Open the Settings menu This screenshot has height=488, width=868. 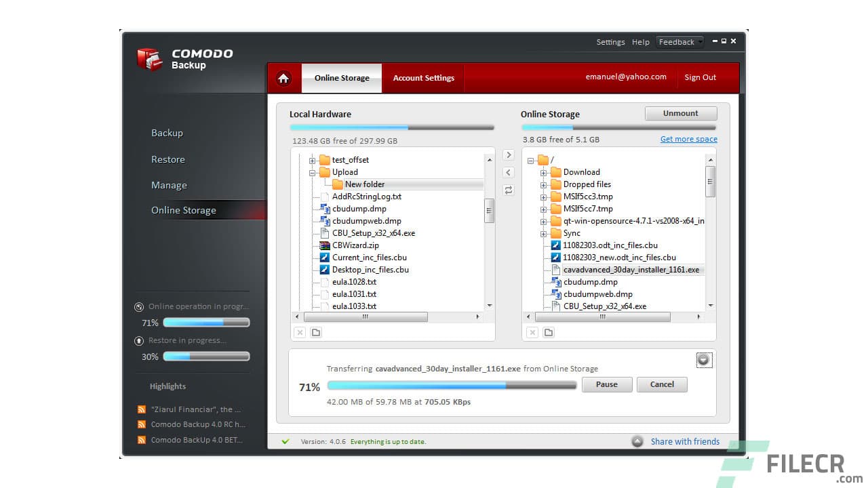(x=610, y=41)
